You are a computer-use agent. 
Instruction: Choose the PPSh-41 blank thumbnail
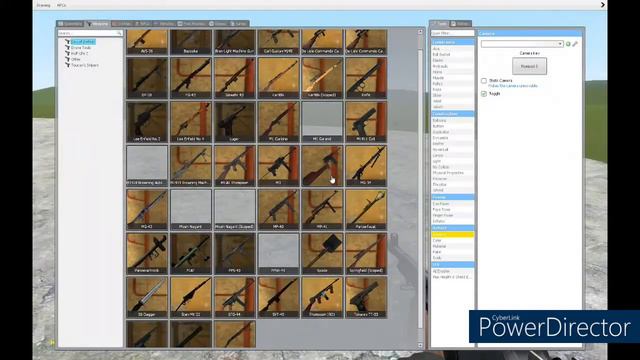pyautogui.click(x=278, y=253)
